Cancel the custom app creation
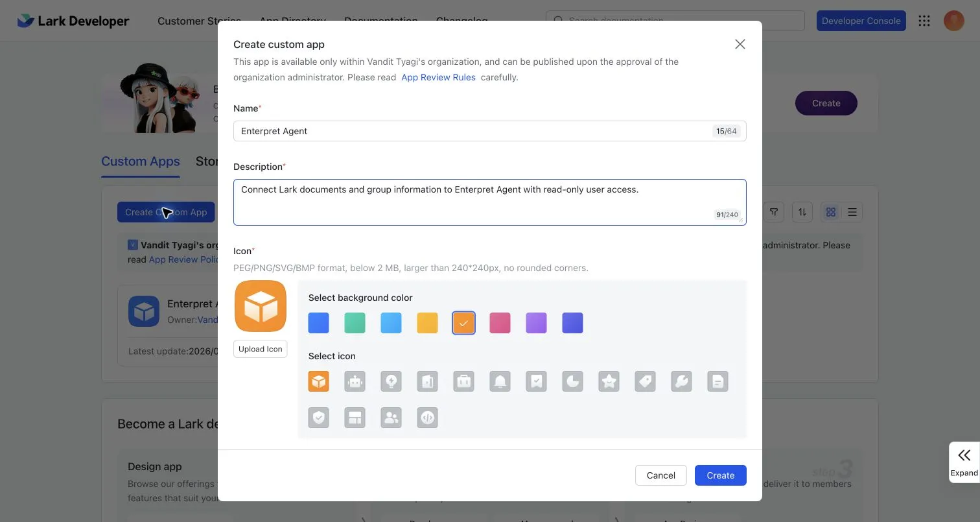The height and width of the screenshot is (522, 980). tap(661, 475)
